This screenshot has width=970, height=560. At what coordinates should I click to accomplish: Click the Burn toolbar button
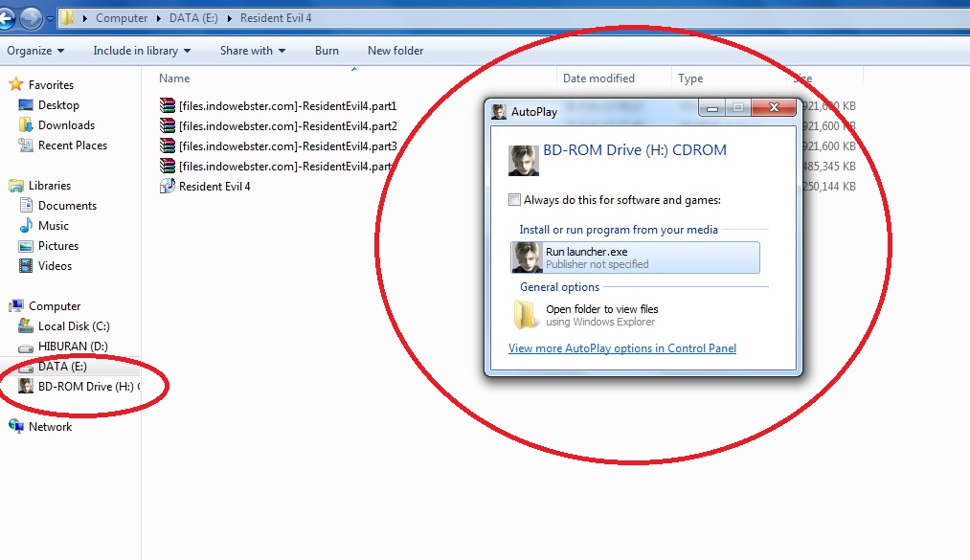[327, 51]
